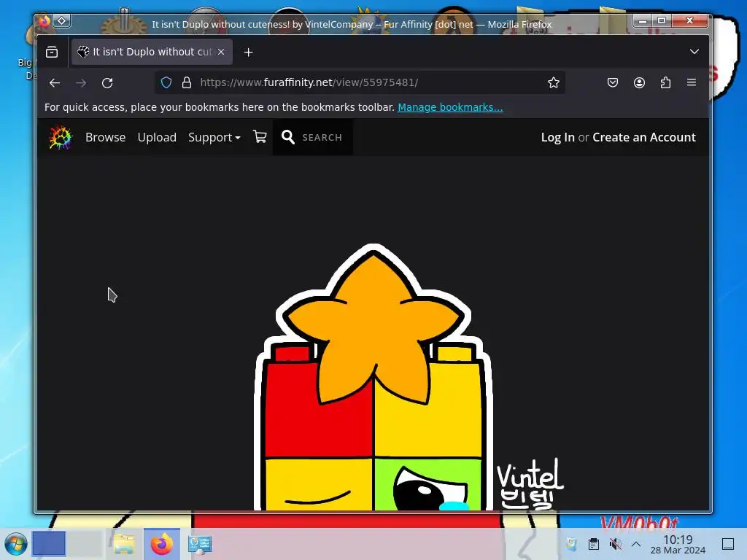This screenshot has height=560, width=747.
Task: Click Create an Account link
Action: (643, 137)
